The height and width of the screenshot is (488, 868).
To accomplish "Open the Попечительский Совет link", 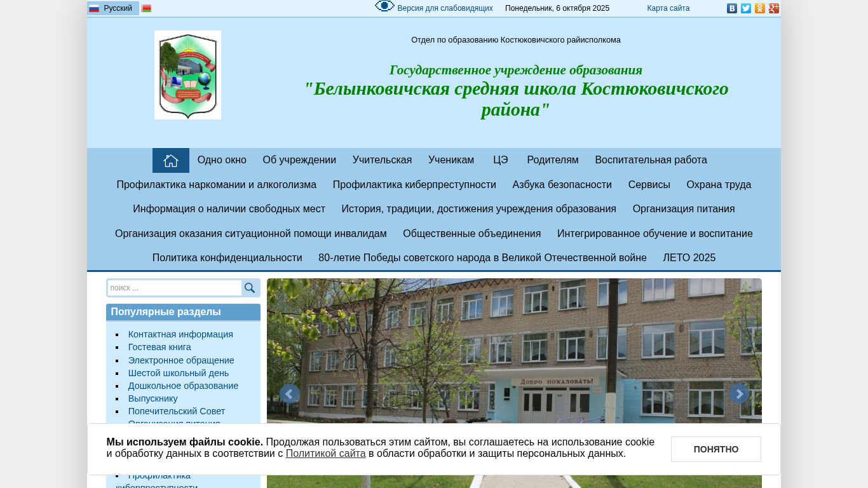I will 177,411.
